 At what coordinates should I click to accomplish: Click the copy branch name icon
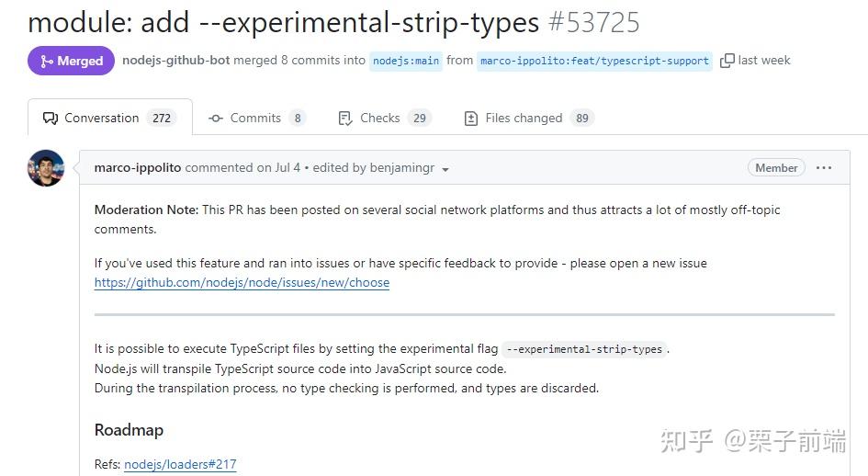727,61
